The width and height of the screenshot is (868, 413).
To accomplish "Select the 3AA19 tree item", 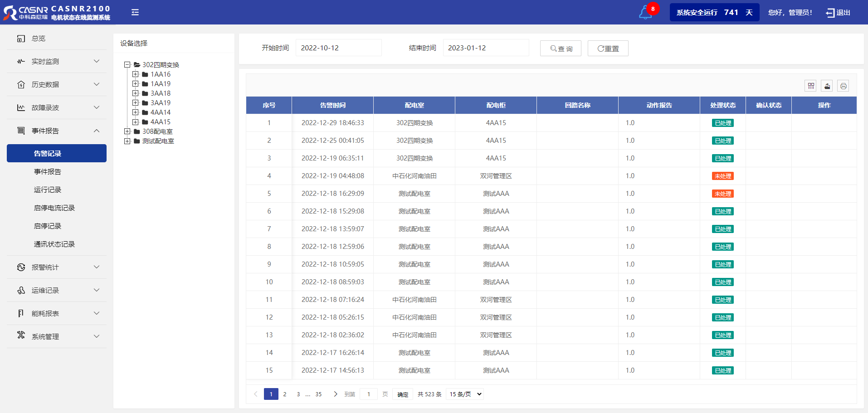I will point(161,103).
